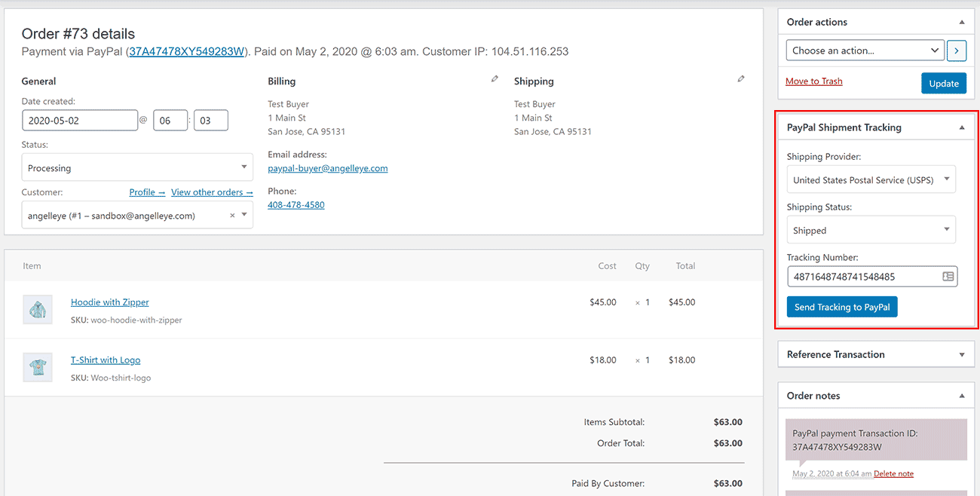Click the Item column header
The height and width of the screenshot is (496, 980).
[x=32, y=266]
